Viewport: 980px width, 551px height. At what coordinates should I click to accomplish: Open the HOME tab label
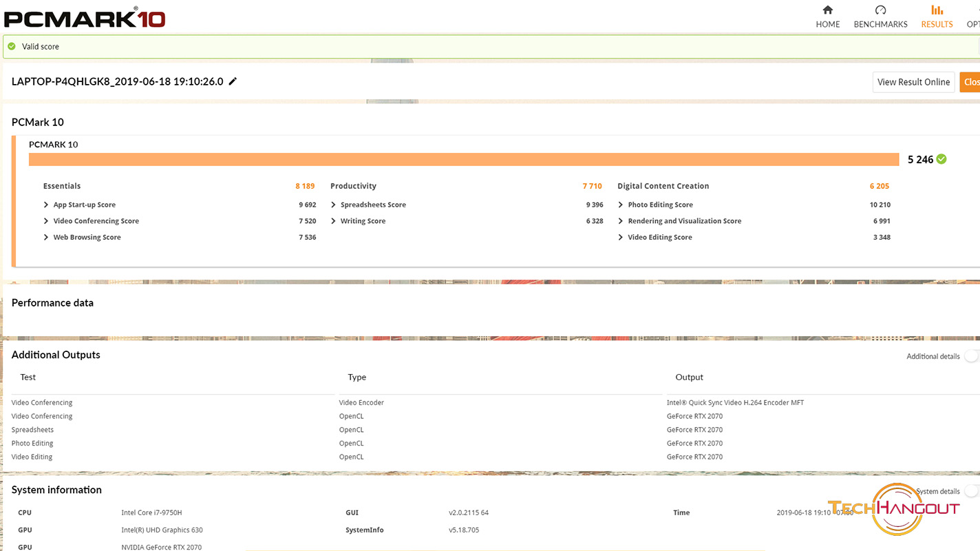pos(828,24)
